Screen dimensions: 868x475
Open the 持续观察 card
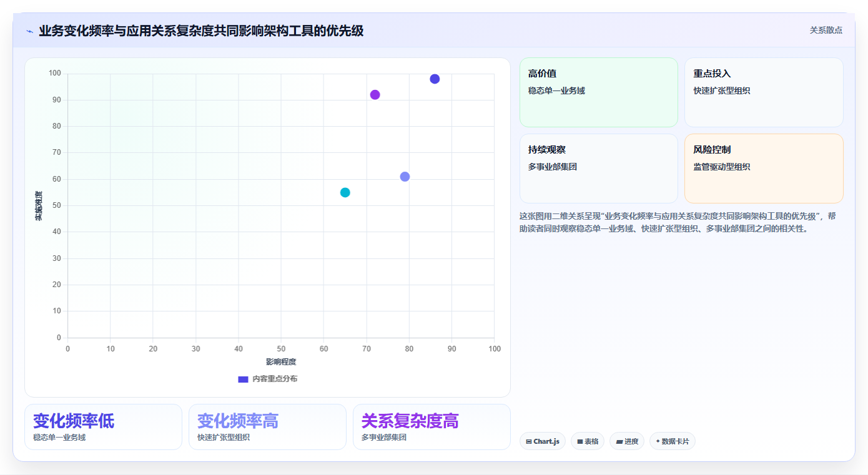pyautogui.click(x=599, y=169)
